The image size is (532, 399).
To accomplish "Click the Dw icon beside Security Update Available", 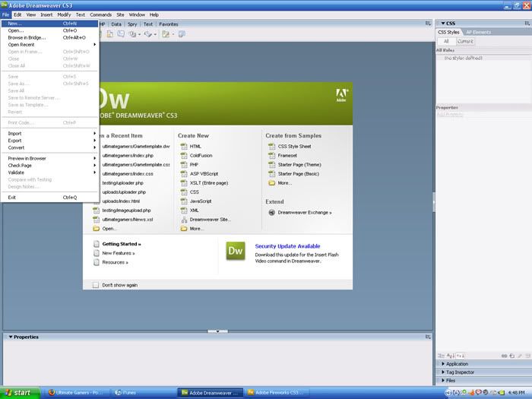I will pos(236,251).
